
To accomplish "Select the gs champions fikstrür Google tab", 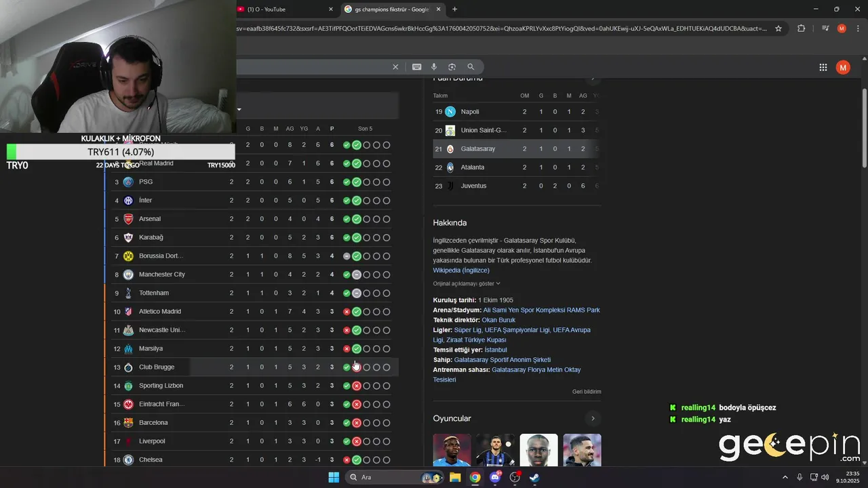I will pyautogui.click(x=392, y=9).
